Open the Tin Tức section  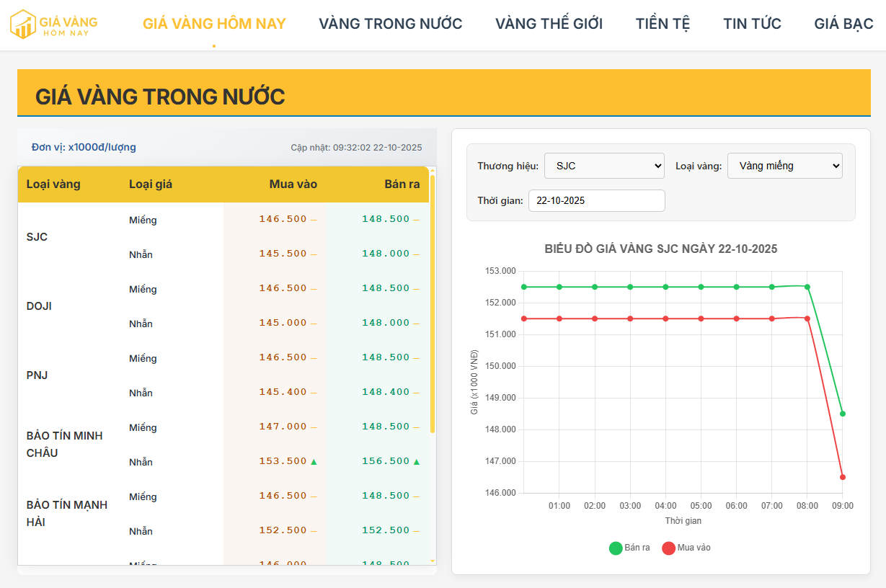pyautogui.click(x=752, y=24)
